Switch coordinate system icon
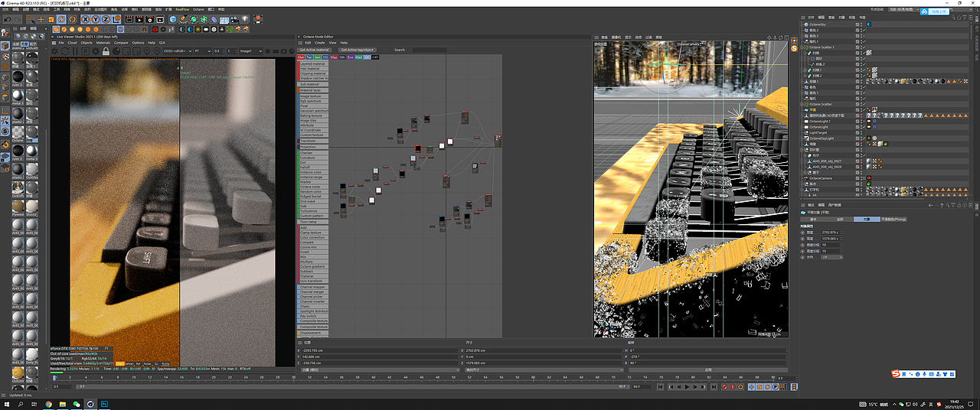Image resolution: width=980 pixels, height=410 pixels. coord(116,19)
